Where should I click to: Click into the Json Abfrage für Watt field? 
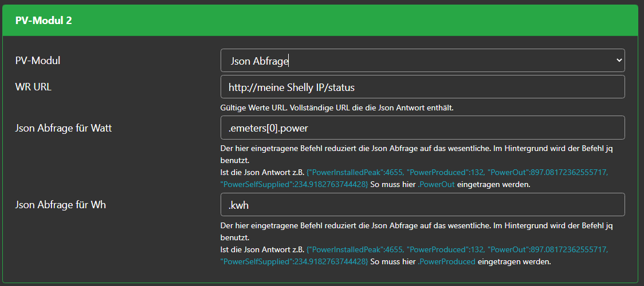422,128
